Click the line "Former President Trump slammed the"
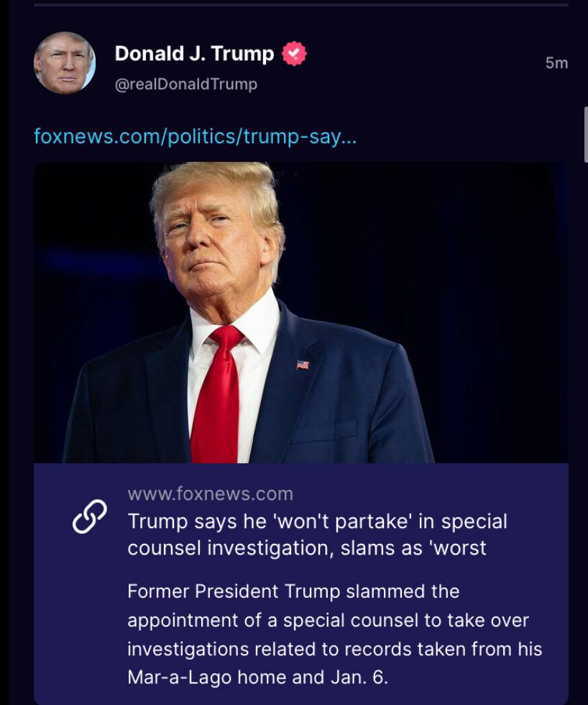 [293, 591]
